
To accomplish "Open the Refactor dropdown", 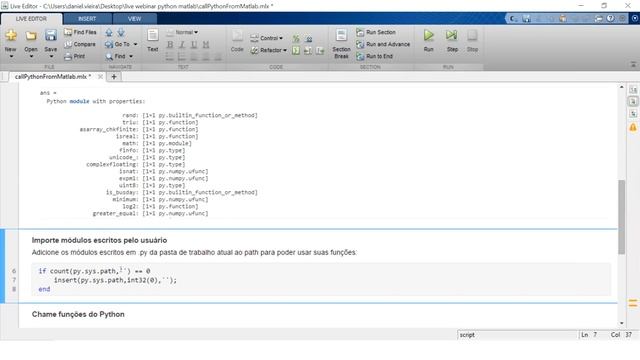I will pos(269,50).
